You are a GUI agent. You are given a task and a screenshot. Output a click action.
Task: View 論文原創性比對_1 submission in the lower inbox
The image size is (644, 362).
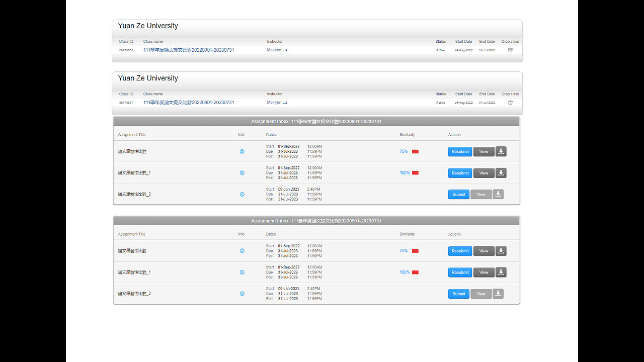point(484,273)
